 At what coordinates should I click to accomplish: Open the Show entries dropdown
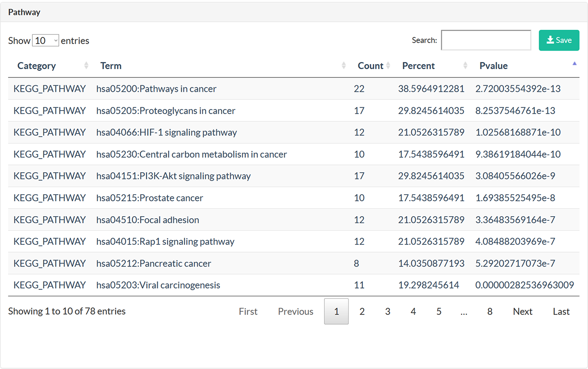pos(46,41)
